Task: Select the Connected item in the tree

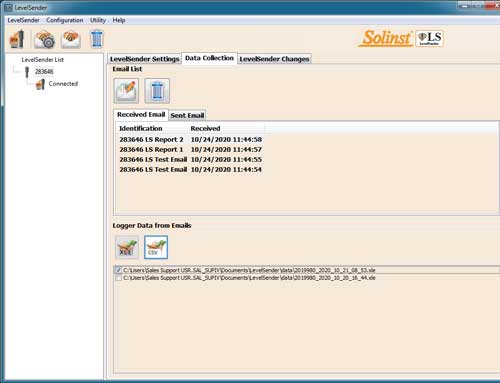Action: coord(63,84)
